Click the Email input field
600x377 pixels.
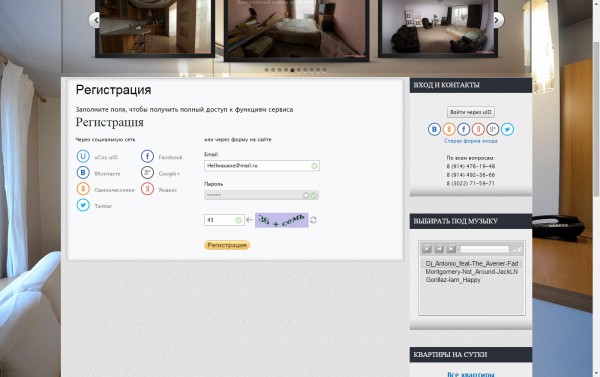click(x=262, y=166)
